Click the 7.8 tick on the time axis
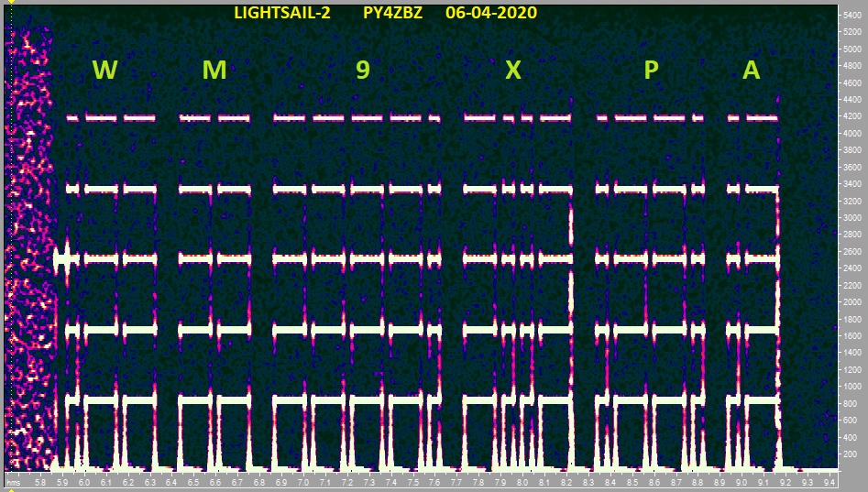The image size is (868, 492). 478,483
